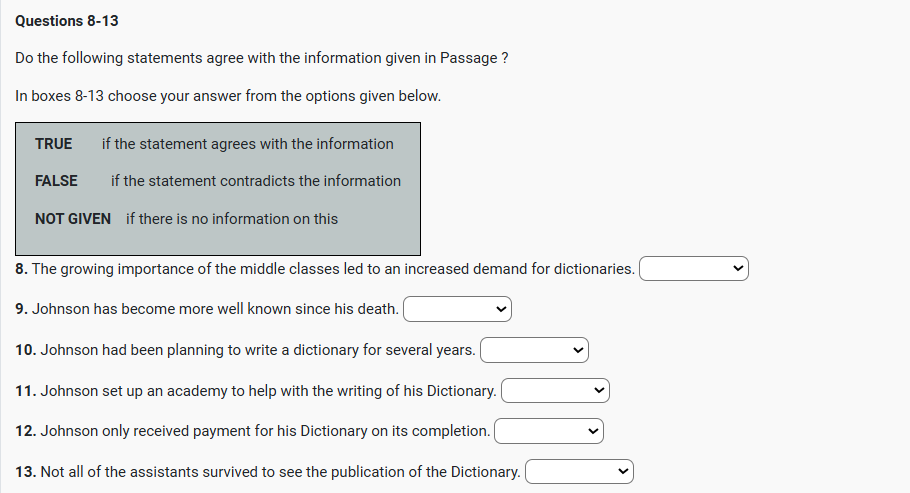
Task: Expand the answer dropdown for statement 10
Action: click(534, 350)
